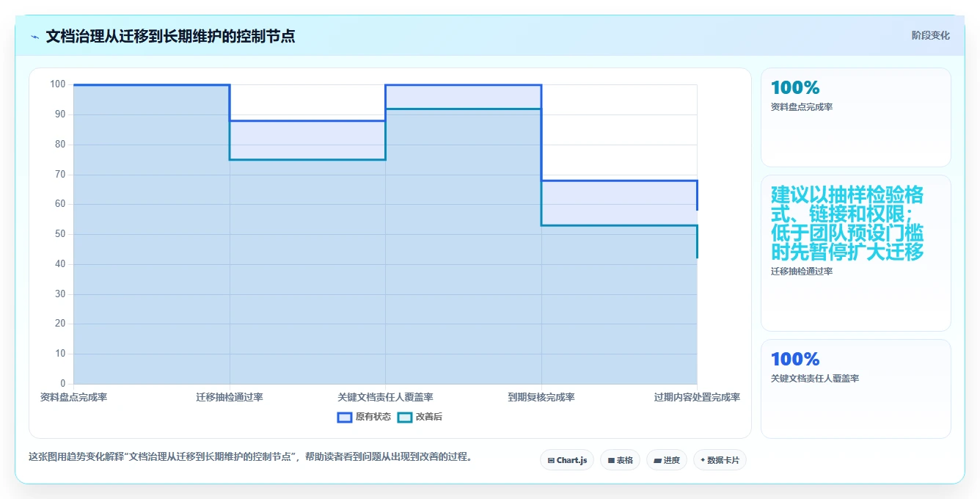Viewport: 980px width, 499px height.
Task: Click the y-axis value 50
Action: click(60, 234)
